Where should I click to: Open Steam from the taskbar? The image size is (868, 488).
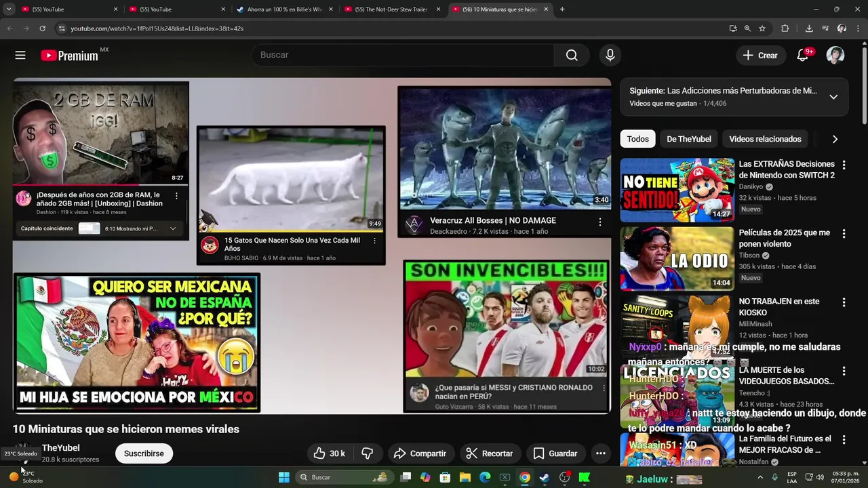[x=545, y=477]
